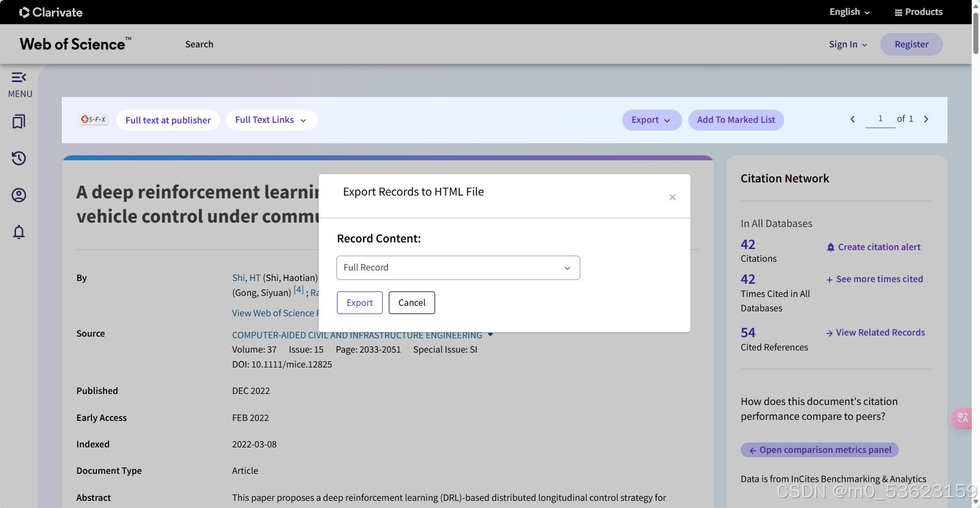The image size is (980, 508).
Task: Click the Clarivate logo
Action: point(51,12)
